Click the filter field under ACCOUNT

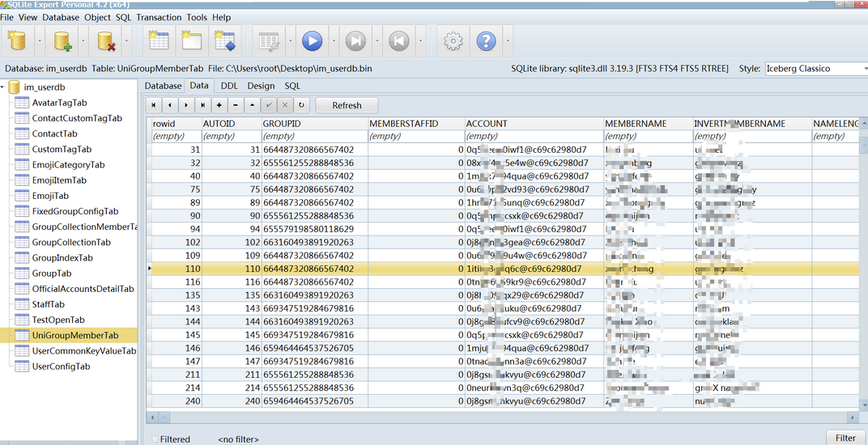534,136
